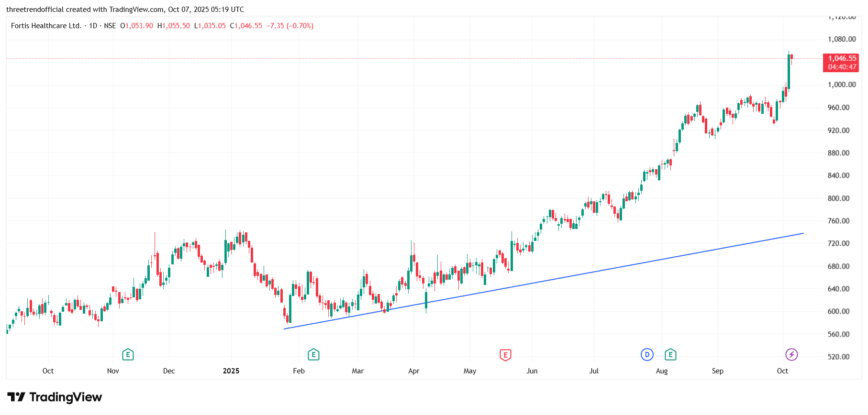
Task: Click the Apr label on time axis
Action: click(x=414, y=371)
